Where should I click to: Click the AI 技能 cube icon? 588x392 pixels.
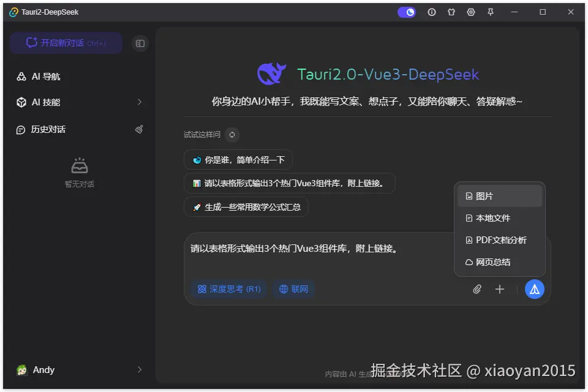[21, 102]
